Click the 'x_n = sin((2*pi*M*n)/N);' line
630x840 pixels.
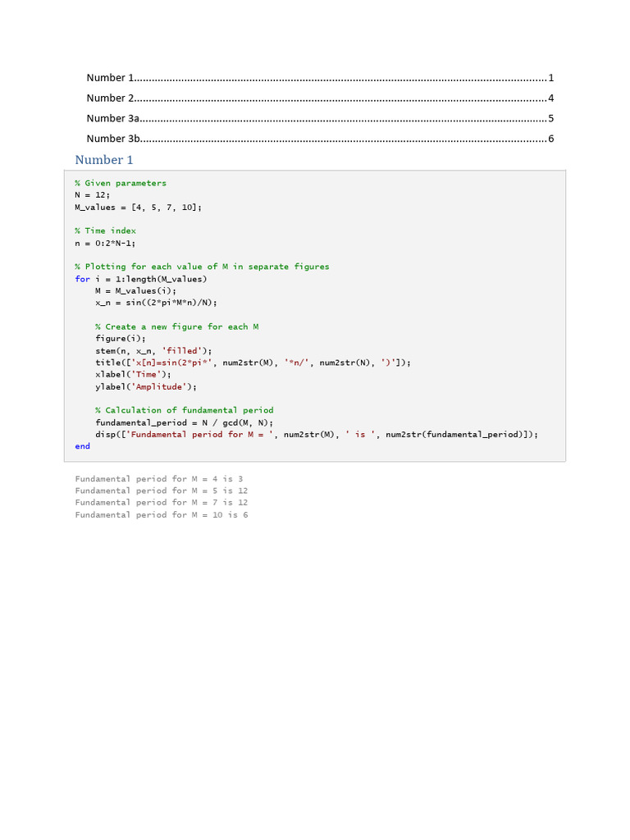tap(157, 303)
